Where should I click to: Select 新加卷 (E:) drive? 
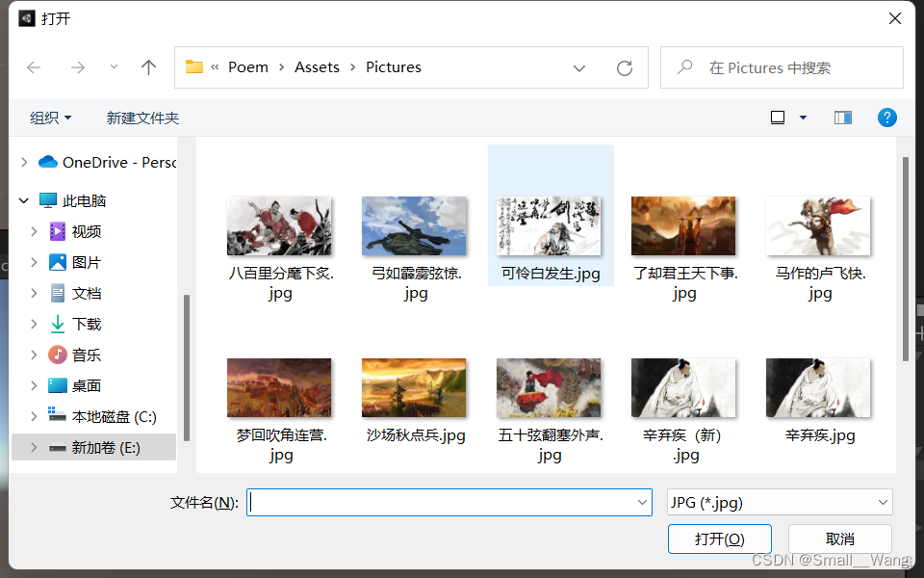pyautogui.click(x=93, y=448)
